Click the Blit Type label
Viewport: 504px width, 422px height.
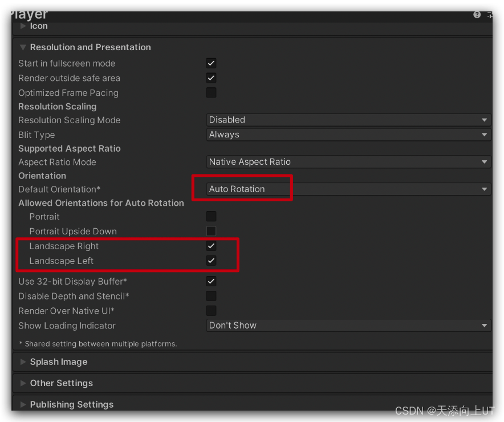pyautogui.click(x=36, y=135)
